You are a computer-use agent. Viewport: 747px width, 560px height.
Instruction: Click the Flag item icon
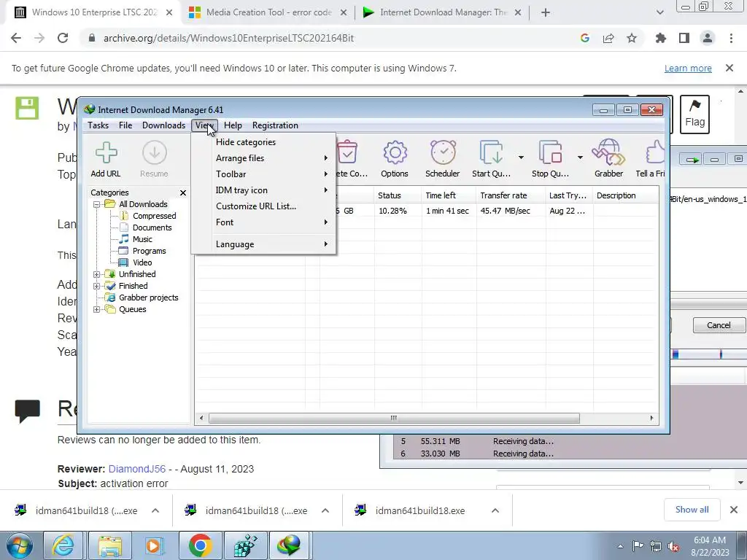coord(694,114)
